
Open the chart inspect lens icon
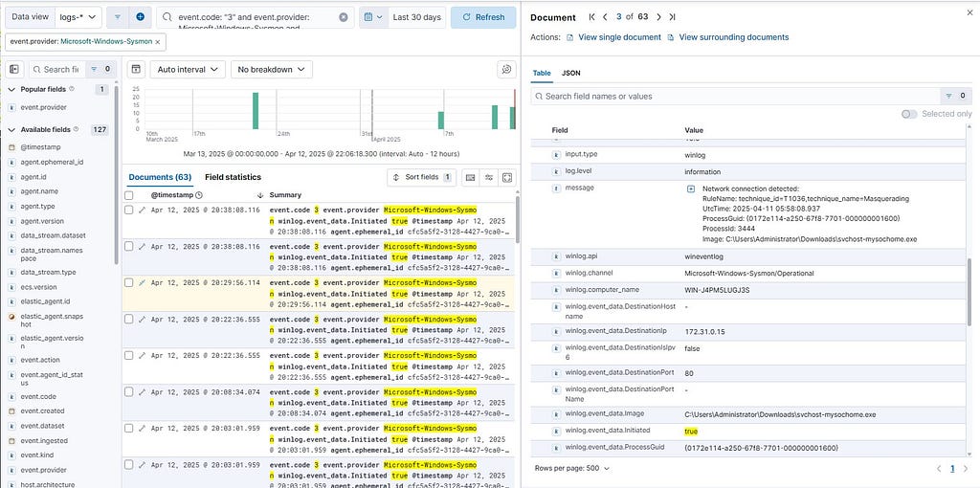pos(507,69)
